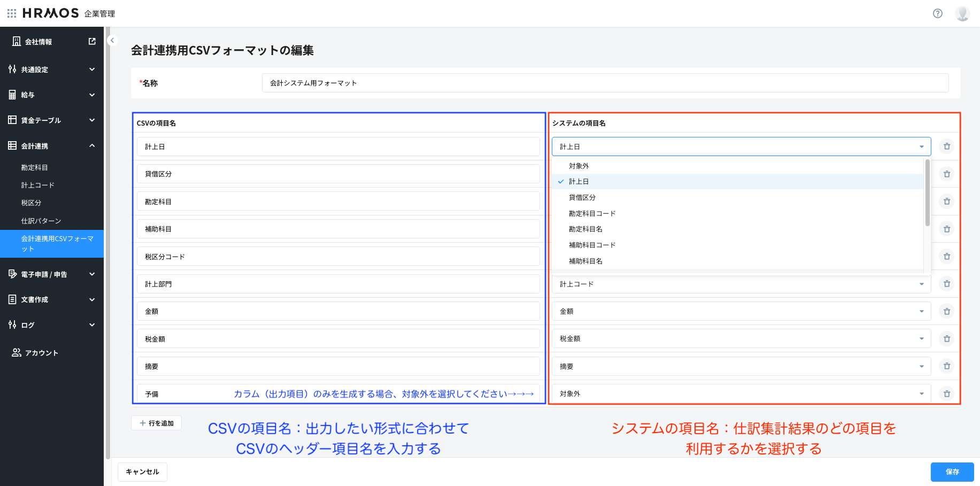Screen dimensions: 980x486
Task: Collapse the panel using the left chevron icon
Action: (112, 40)
